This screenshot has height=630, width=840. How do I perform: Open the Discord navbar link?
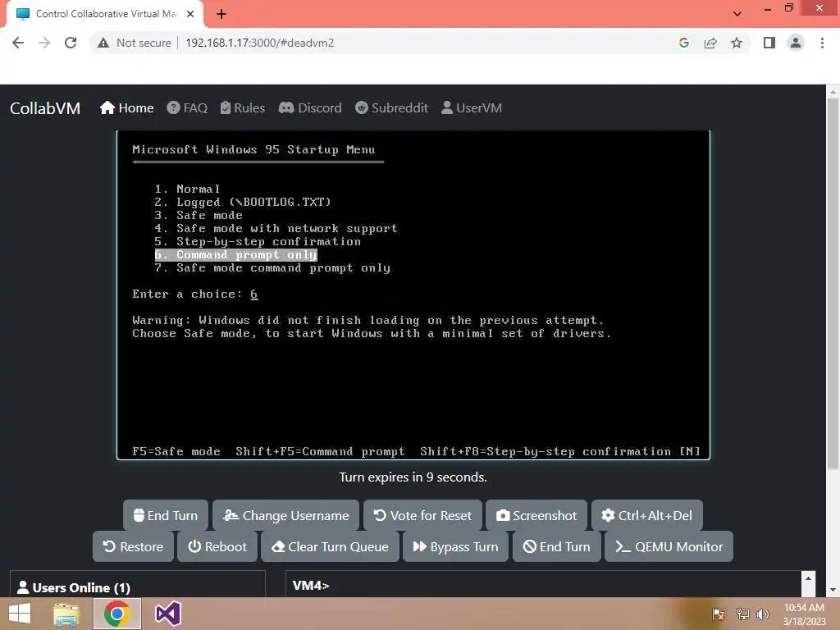(x=310, y=108)
